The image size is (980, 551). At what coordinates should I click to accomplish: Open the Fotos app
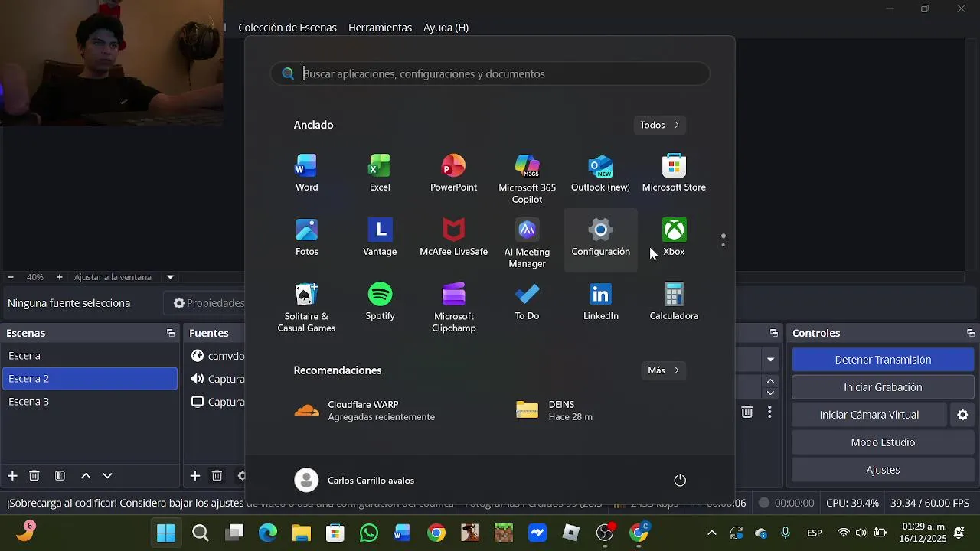click(x=306, y=238)
